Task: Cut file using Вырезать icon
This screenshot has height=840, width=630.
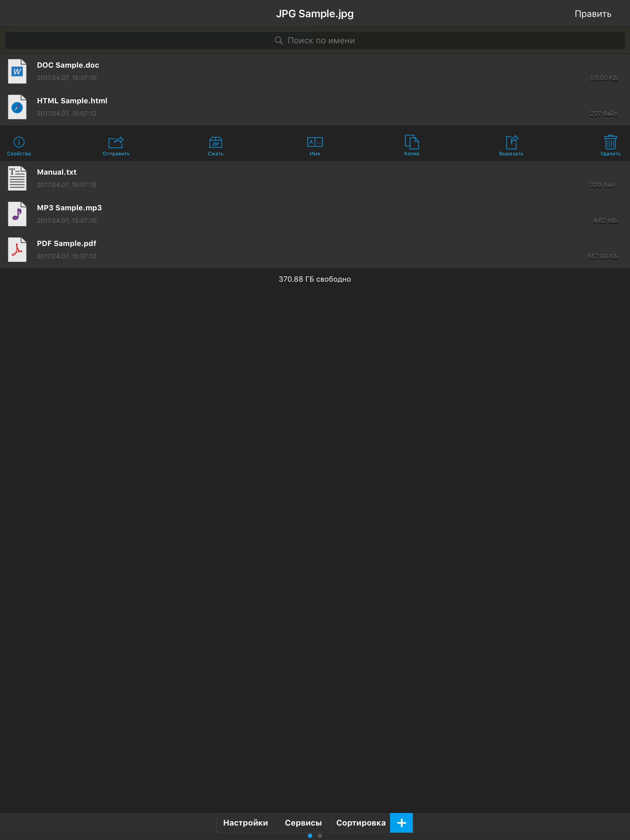Action: (511, 145)
